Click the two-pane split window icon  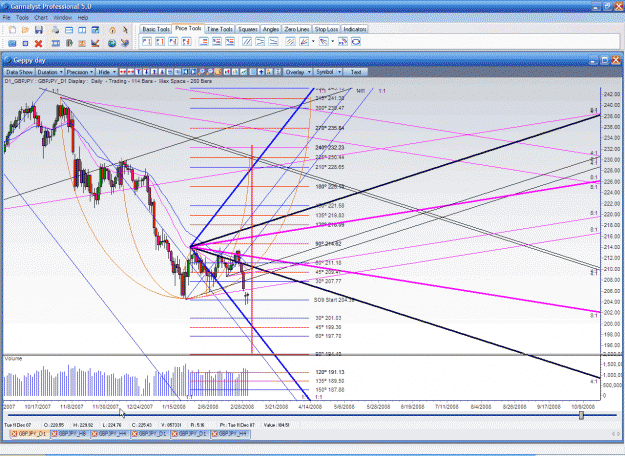(82, 30)
